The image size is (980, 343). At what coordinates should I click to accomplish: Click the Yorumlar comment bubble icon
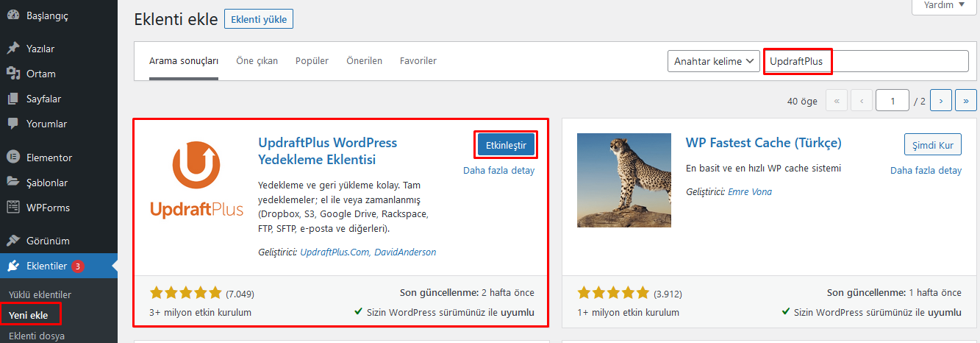(x=13, y=124)
